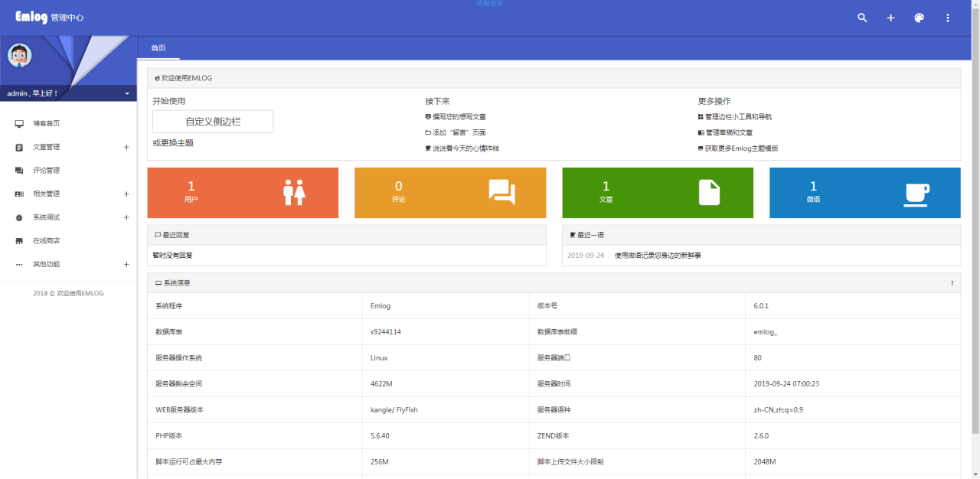The image size is (980, 479).
Task: Click the admin avatar image
Action: point(19,55)
